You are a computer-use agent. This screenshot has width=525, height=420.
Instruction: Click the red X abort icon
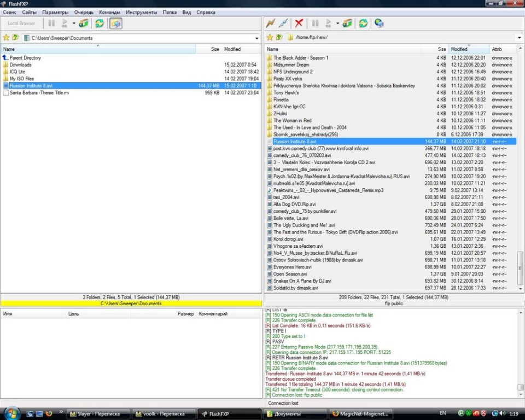point(299,23)
